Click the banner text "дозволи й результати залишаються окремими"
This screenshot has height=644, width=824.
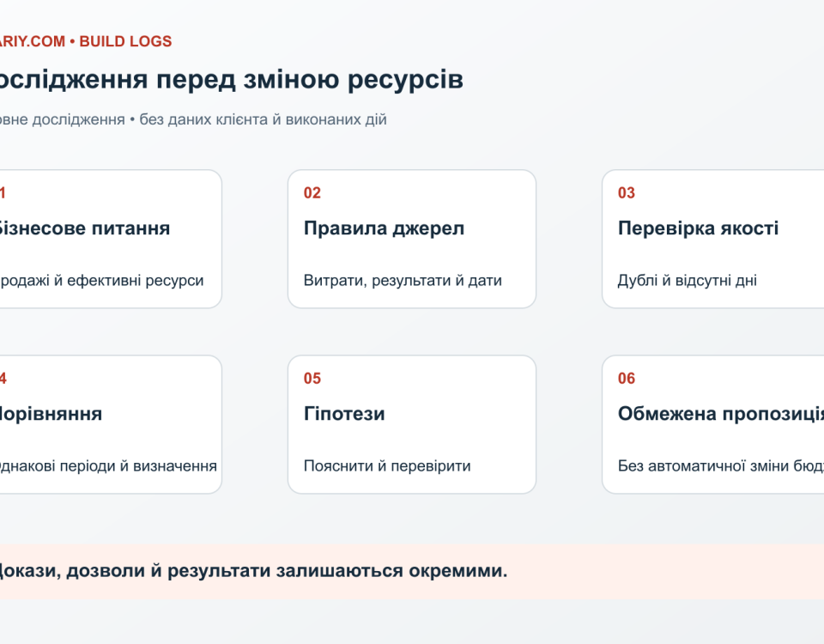[287, 572]
